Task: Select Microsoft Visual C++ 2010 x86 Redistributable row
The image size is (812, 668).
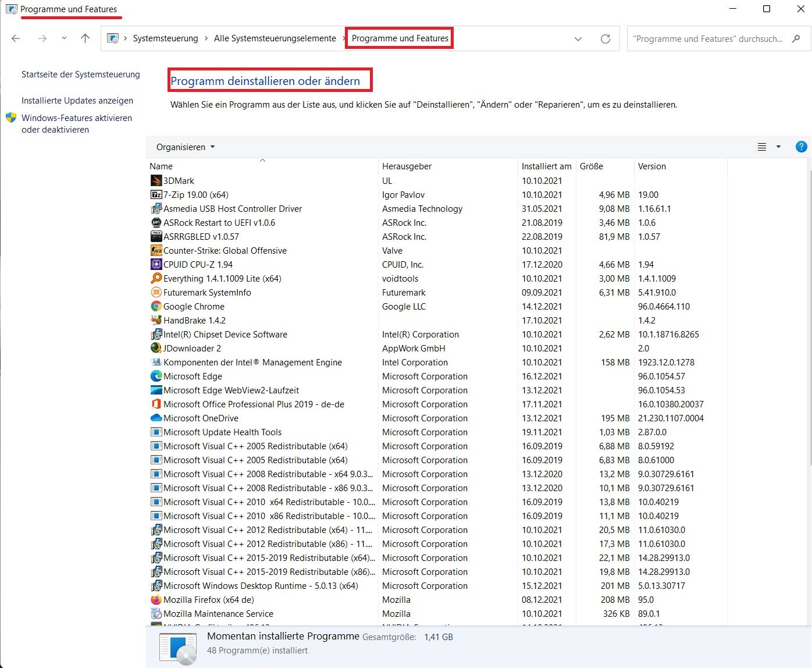Action: (437, 516)
